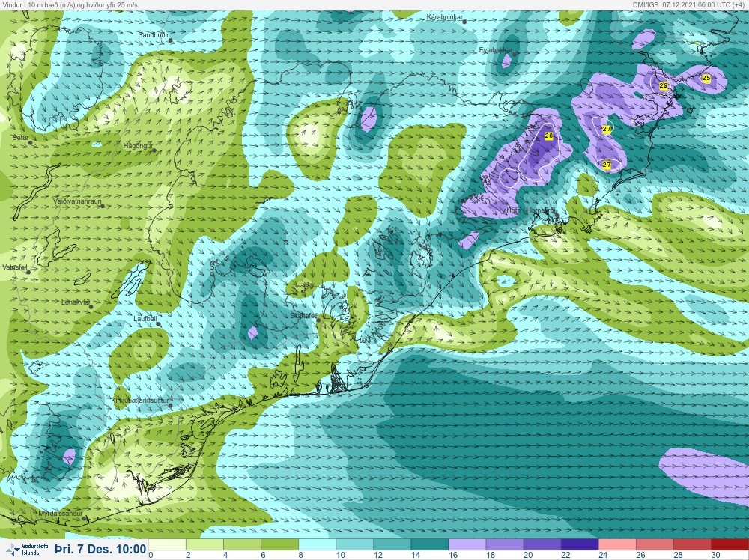Image resolution: width=749 pixels, height=560 pixels.
Task: Select the 22–24 m/s legend color
Action: click(580, 545)
